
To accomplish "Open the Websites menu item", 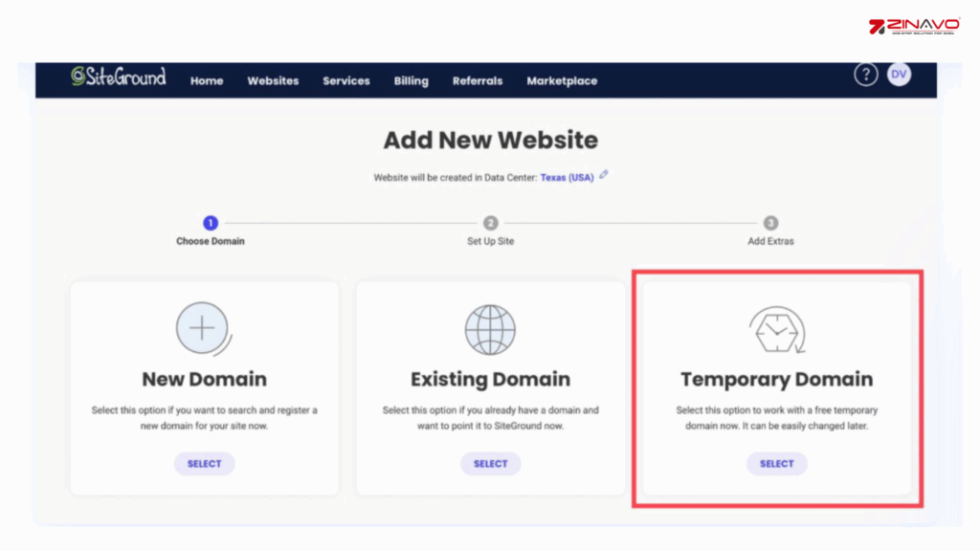I will point(273,81).
